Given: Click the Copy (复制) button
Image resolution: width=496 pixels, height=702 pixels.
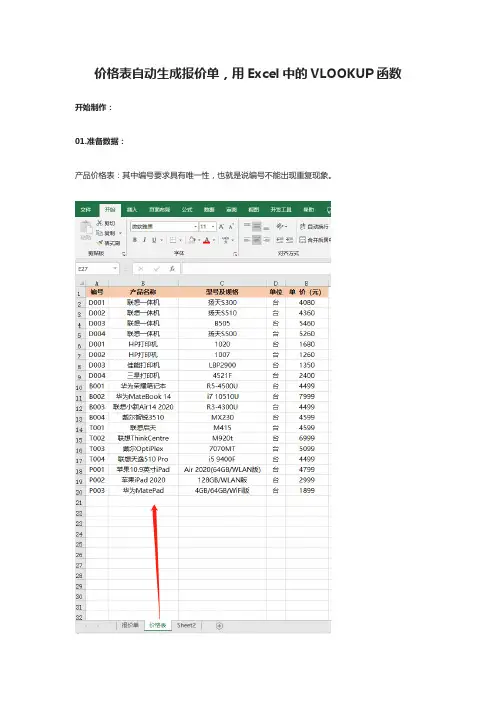Looking at the screenshot, I should 106,233.
